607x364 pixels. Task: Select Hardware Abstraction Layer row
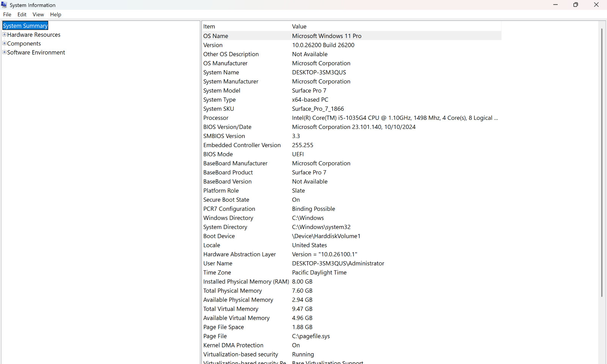click(x=352, y=254)
